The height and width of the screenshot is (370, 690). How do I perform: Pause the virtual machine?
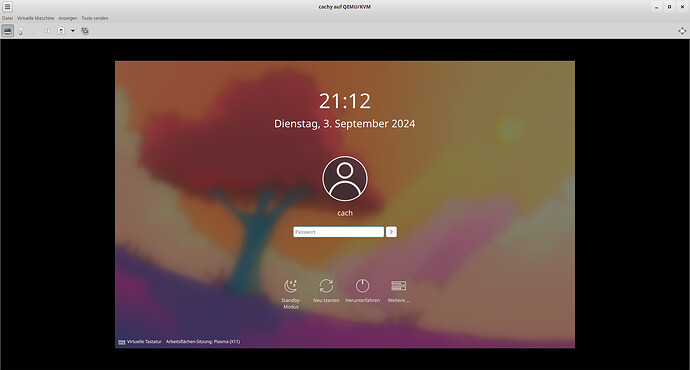48,31
